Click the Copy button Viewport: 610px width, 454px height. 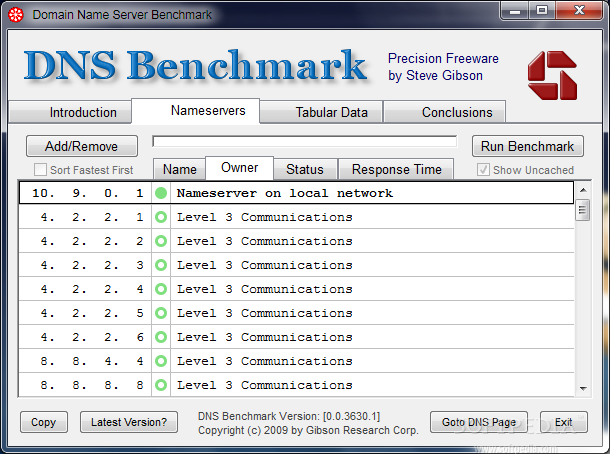pos(44,422)
